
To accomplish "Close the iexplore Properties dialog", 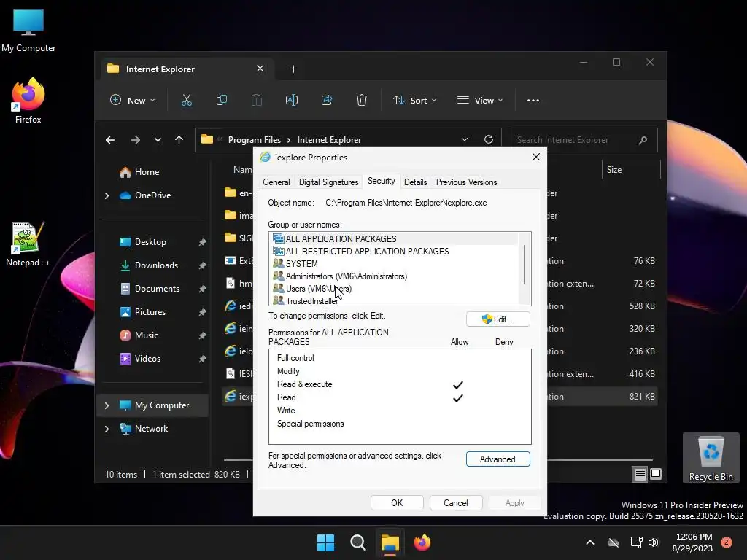I will click(x=536, y=157).
